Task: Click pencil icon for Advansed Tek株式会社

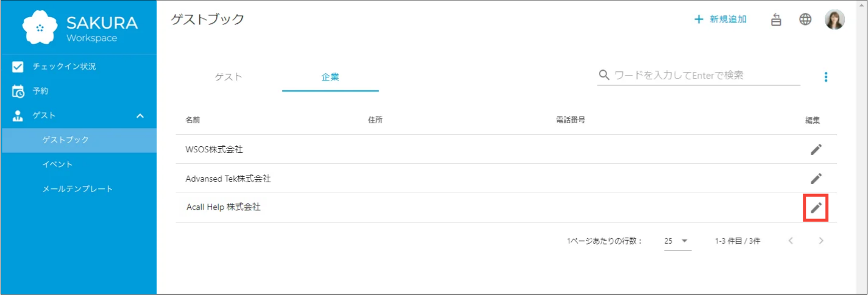Action: tap(816, 179)
